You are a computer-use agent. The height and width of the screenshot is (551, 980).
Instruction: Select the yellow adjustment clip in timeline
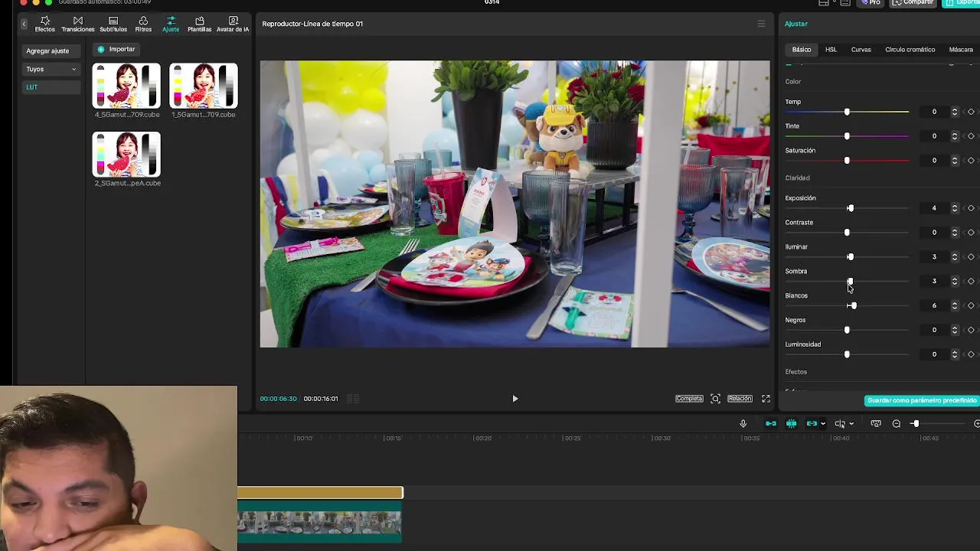click(x=320, y=493)
